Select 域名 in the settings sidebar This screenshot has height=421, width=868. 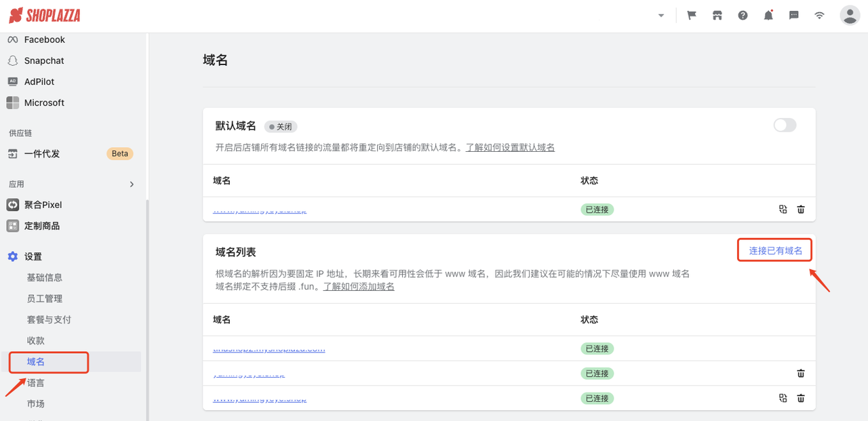37,361
